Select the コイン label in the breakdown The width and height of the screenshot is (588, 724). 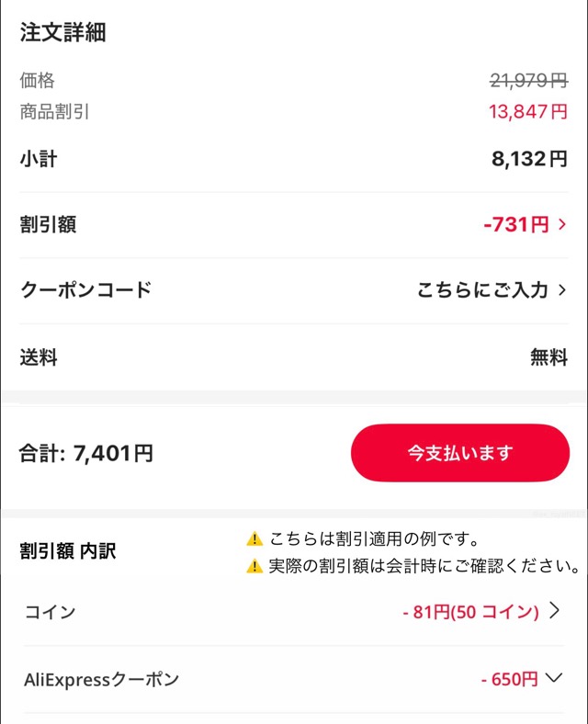[x=50, y=612]
